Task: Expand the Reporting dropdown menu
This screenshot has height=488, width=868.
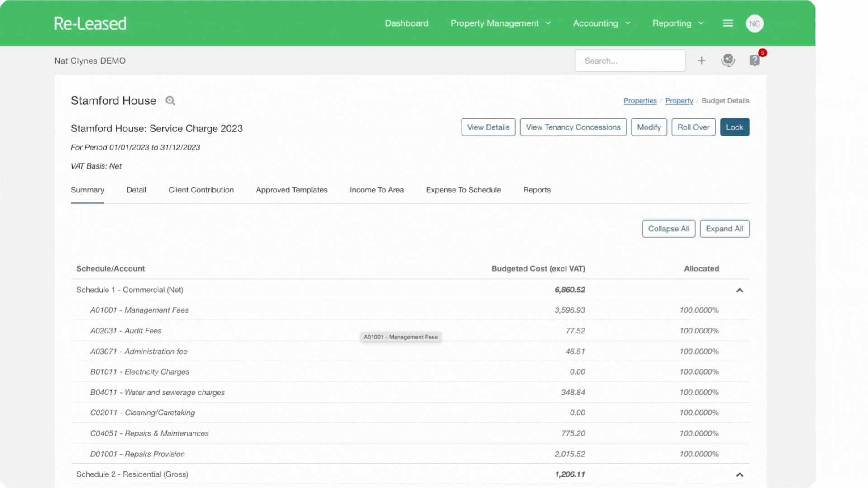Action: [x=678, y=23]
